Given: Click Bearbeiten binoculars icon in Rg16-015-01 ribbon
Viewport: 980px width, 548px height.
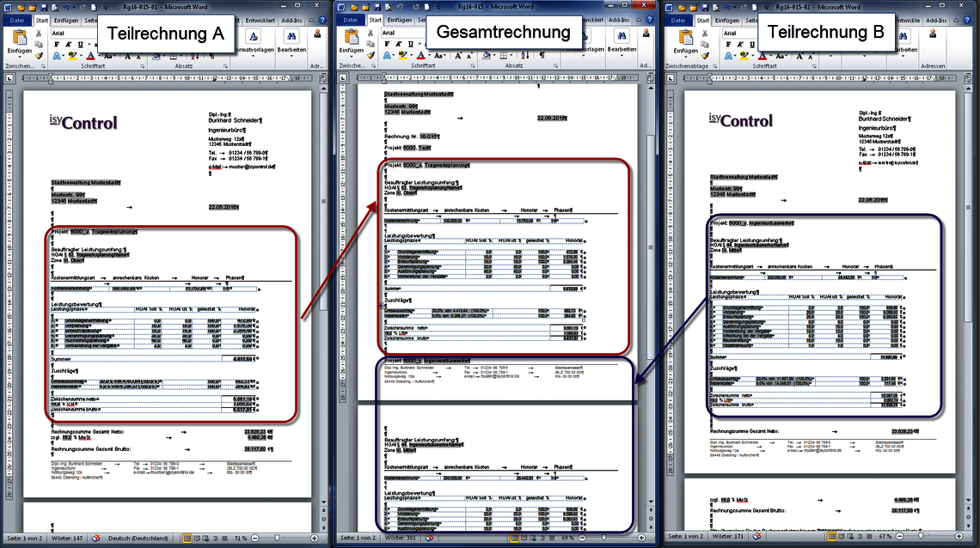Looking at the screenshot, I should coord(291,36).
